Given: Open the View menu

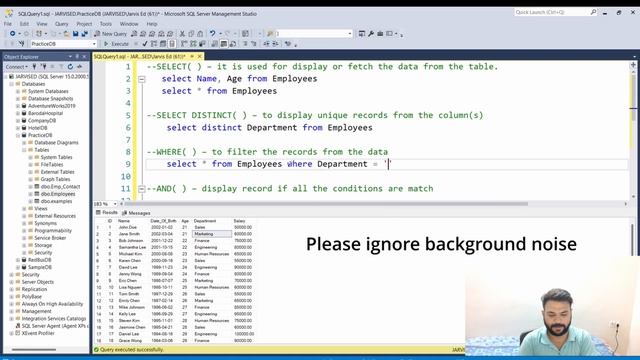Looking at the screenshot, I should [42, 24].
